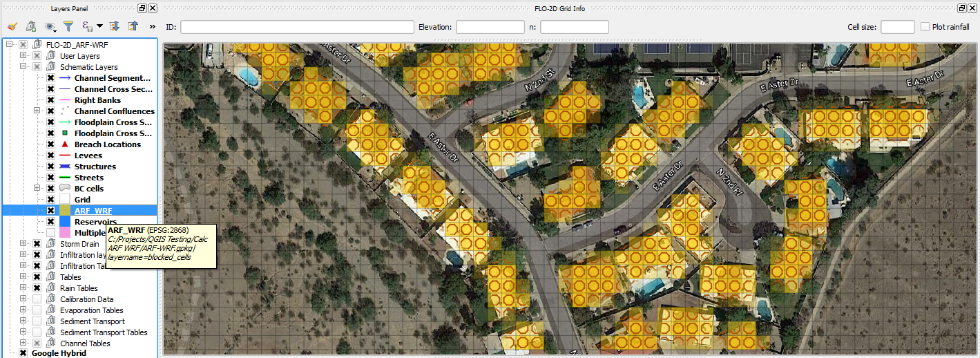Click the grid ID input field

point(297,27)
